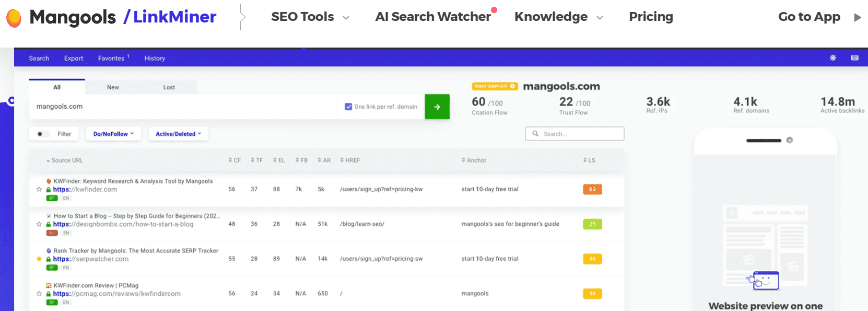Click the mangools.com domain input field

coord(183,107)
